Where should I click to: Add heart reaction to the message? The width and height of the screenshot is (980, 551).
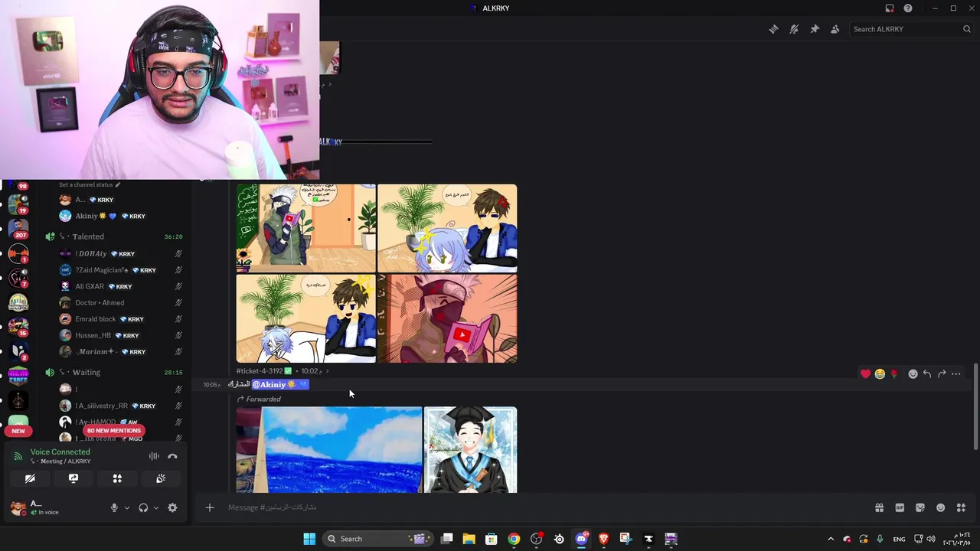click(865, 374)
